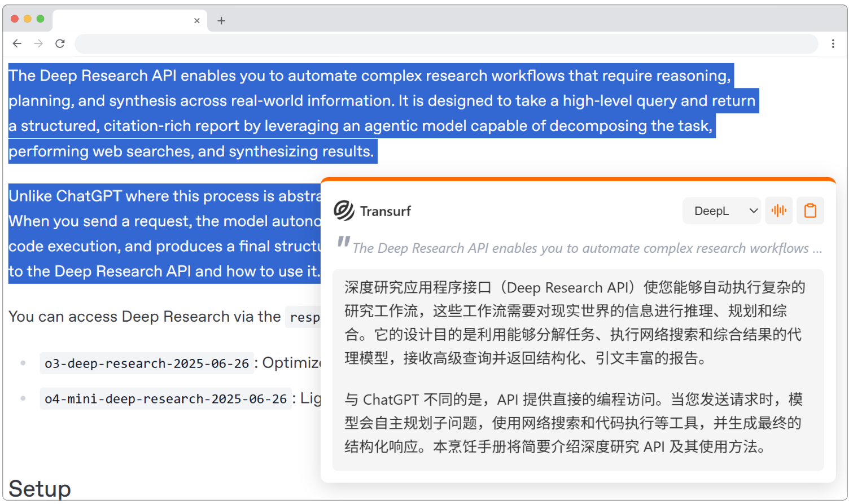This screenshot has width=853, height=504.
Task: Reload the page with refresh icon
Action: 60,43
